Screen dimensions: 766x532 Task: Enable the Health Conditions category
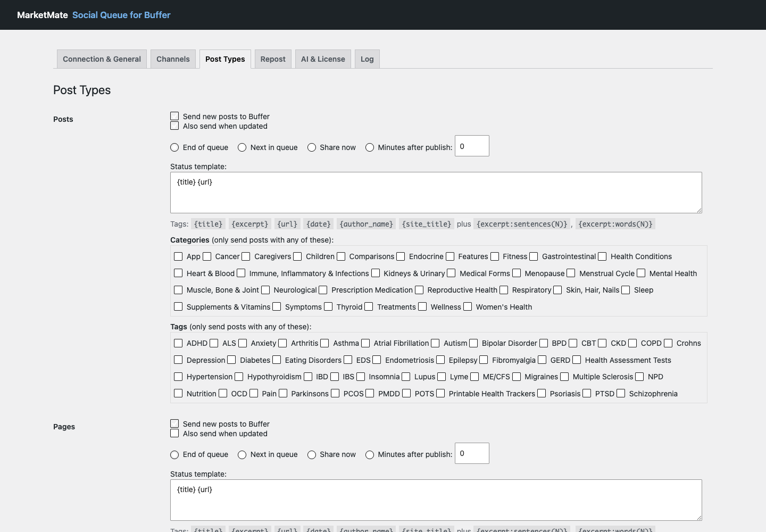pos(602,256)
